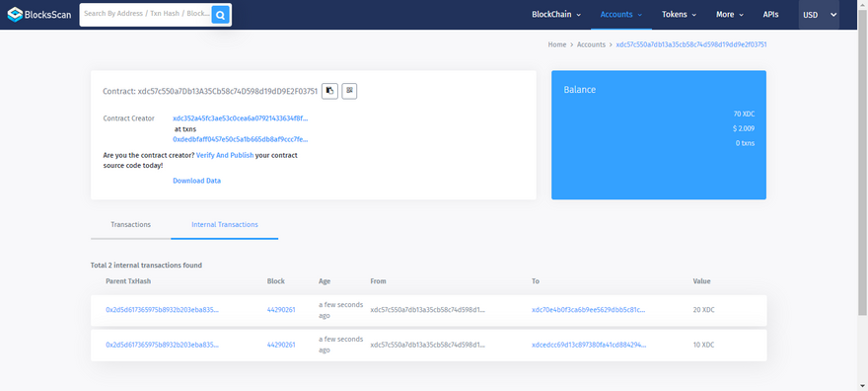The image size is (868, 391).
Task: Open recipient address xdc70e4b0f3ca6b9ee...
Action: coord(589,310)
